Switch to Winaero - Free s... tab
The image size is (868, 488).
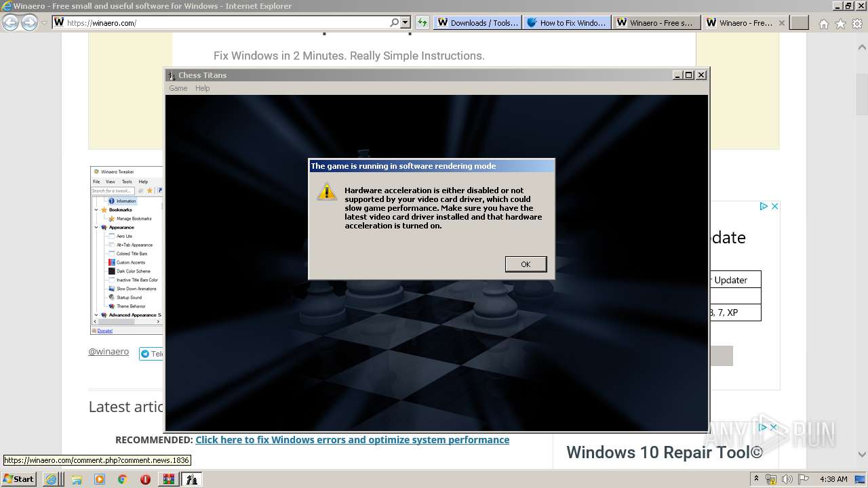[656, 22]
